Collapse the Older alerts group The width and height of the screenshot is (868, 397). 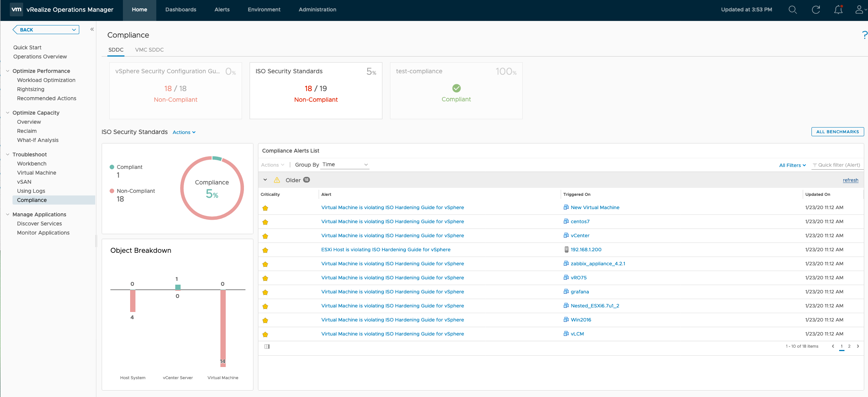tap(265, 180)
